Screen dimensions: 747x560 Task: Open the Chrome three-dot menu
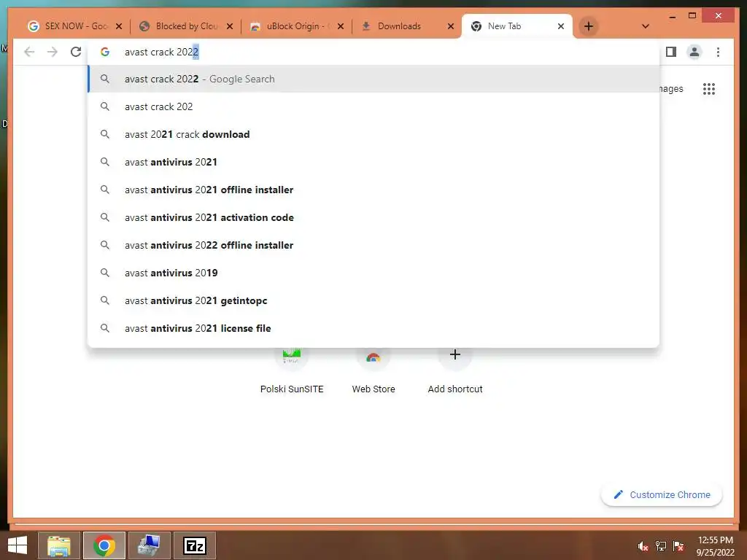point(718,52)
